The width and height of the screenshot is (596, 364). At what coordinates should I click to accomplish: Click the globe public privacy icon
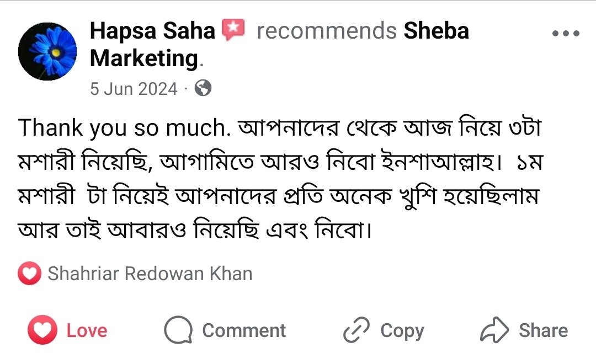coord(203,88)
